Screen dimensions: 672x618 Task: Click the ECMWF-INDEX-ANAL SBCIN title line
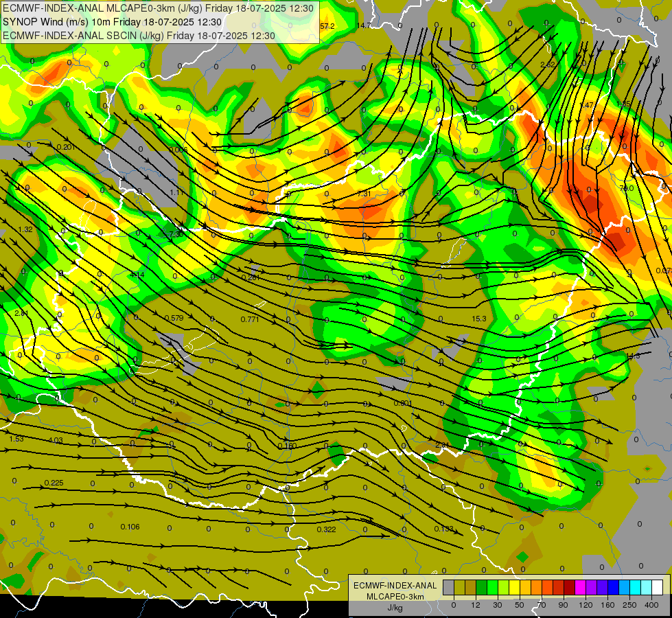click(139, 36)
